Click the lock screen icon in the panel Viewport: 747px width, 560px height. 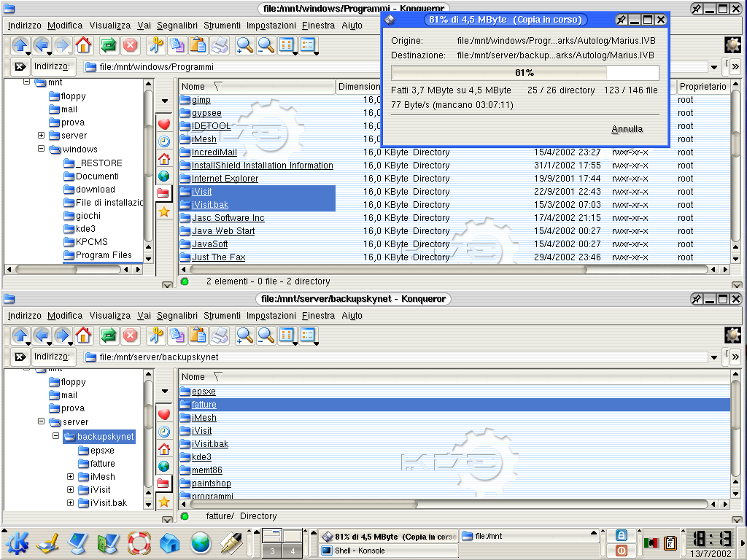tap(622, 535)
